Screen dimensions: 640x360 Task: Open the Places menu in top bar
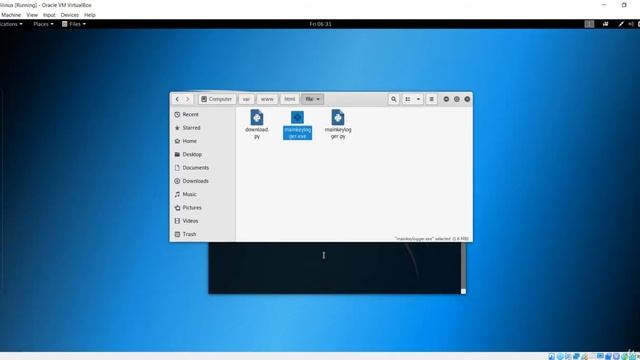(43, 24)
